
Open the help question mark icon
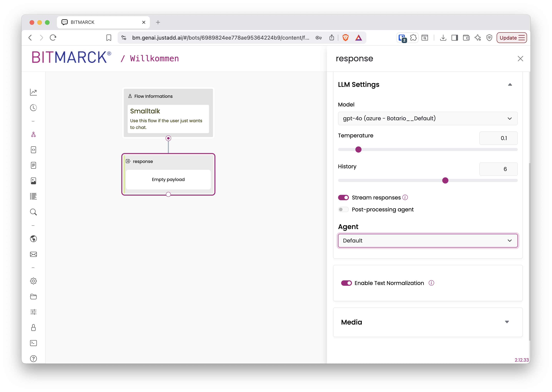[33, 359]
